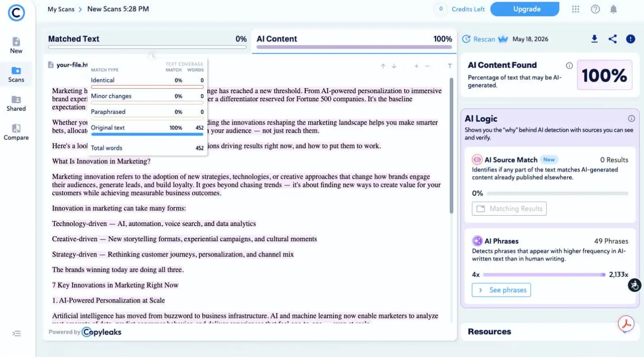Select the Paraphrased match type row
644x357 pixels.
[147, 113]
